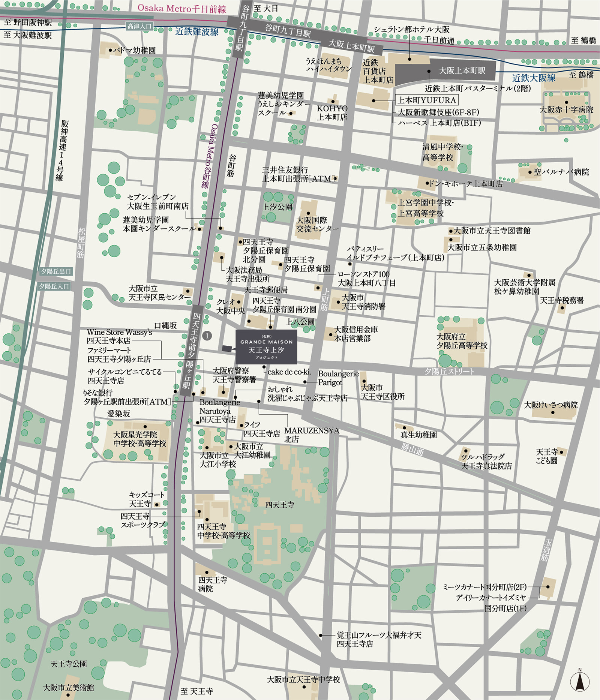The width and height of the screenshot is (600, 700).
Task: Click the 大阪信用金庫本店営業部 label
Action: [x=356, y=334]
